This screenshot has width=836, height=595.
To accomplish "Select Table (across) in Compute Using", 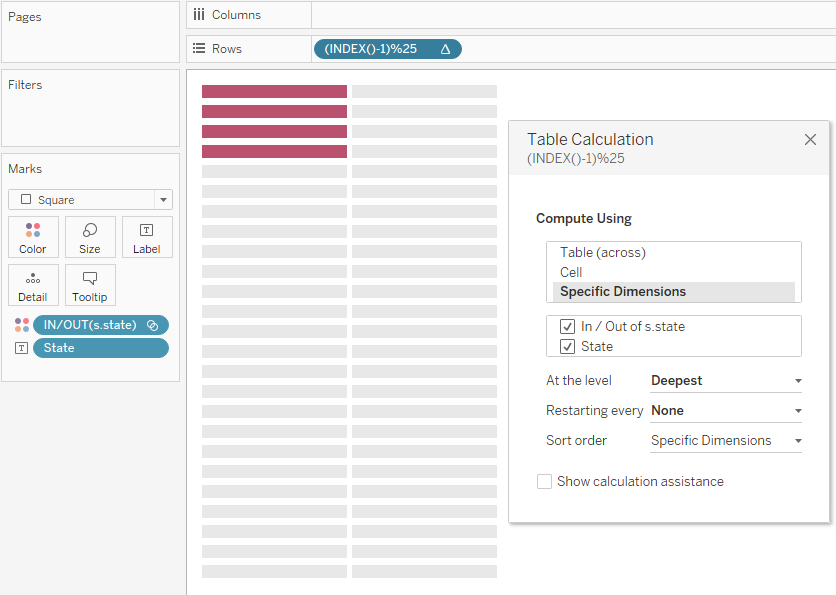I will point(603,253).
